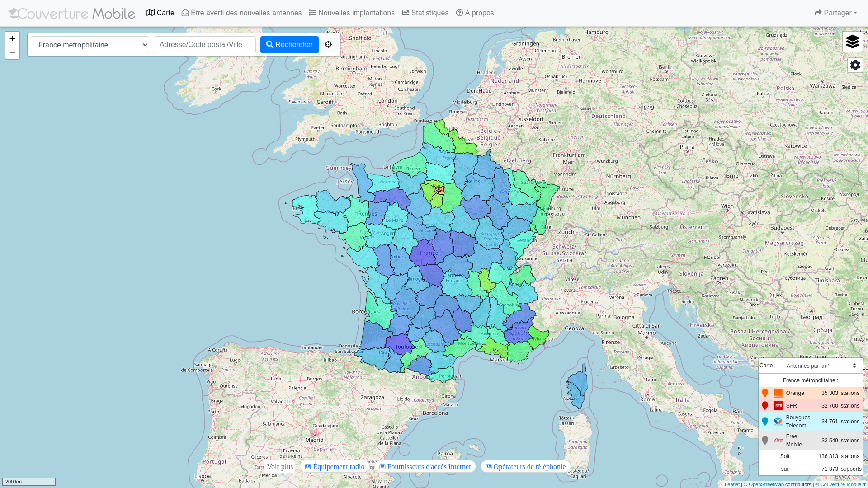Toggle the orange map marker for Orange
The width and height of the screenshot is (868, 488).
coord(765,393)
